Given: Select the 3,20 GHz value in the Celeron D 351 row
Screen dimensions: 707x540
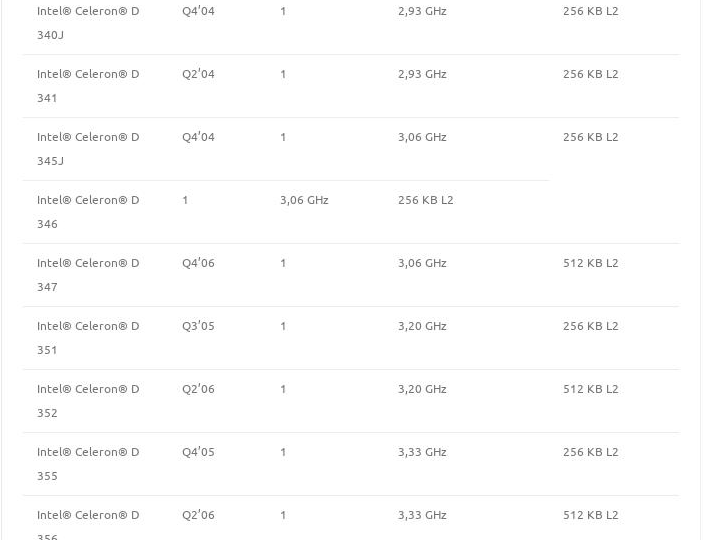Looking at the screenshot, I should tap(422, 326).
